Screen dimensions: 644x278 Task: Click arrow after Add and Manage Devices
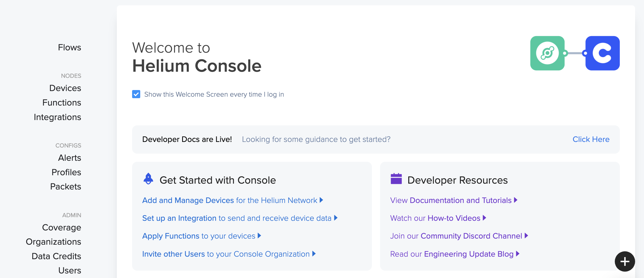pyautogui.click(x=321, y=200)
